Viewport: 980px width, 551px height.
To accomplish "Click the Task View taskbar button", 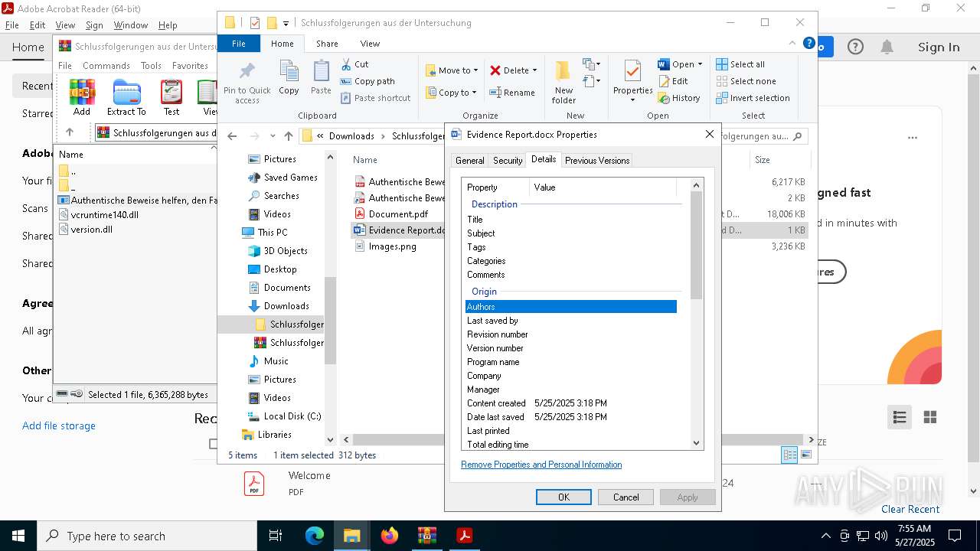I will 276,536.
